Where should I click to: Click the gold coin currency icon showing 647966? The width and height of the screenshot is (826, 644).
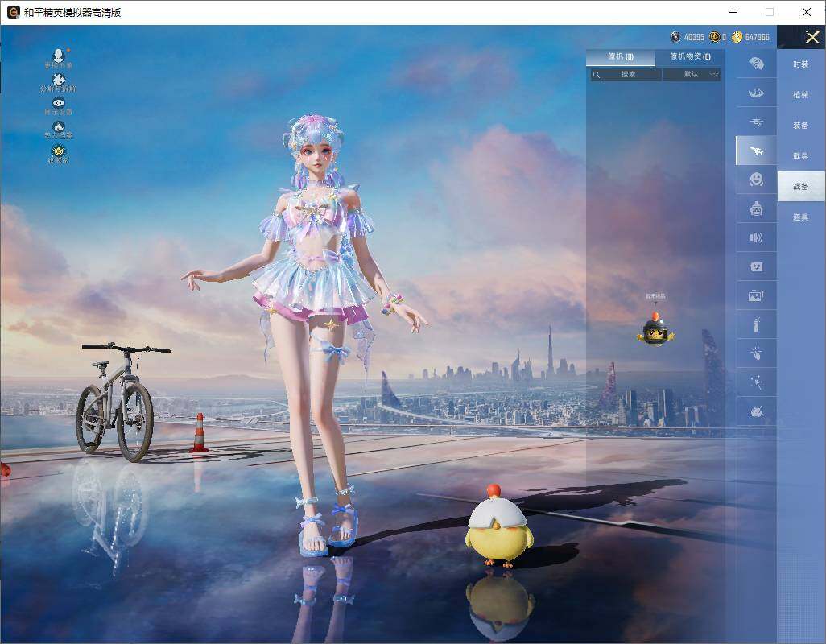[737, 37]
